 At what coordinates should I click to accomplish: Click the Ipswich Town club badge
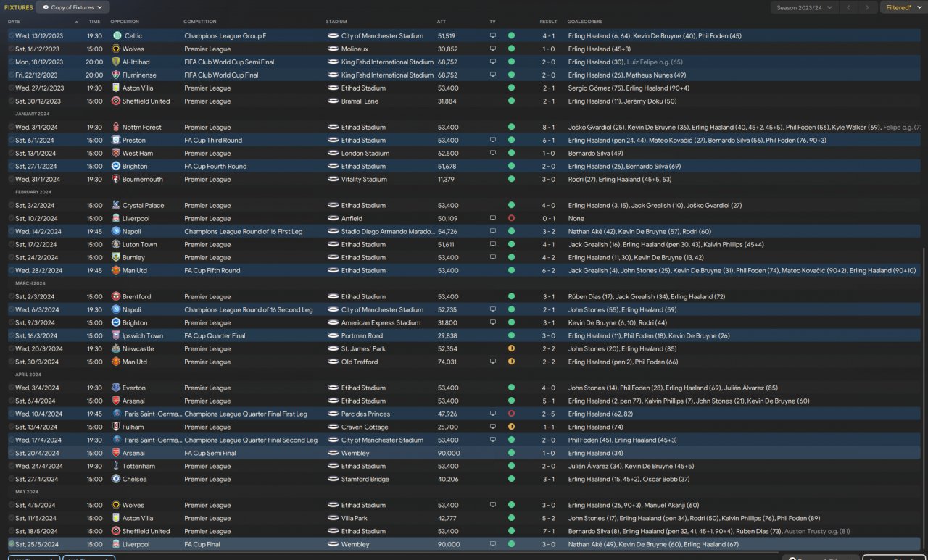tap(116, 335)
